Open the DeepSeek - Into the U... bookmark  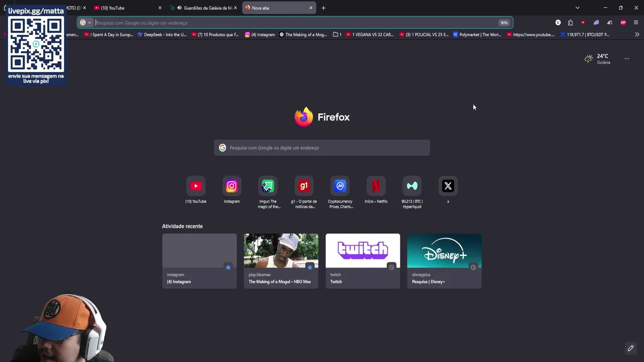pos(162,35)
